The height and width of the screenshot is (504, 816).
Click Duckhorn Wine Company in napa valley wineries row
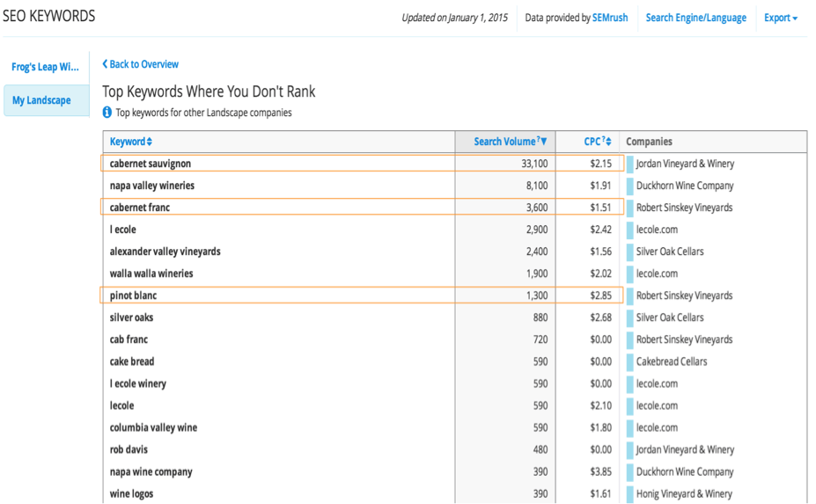point(685,186)
